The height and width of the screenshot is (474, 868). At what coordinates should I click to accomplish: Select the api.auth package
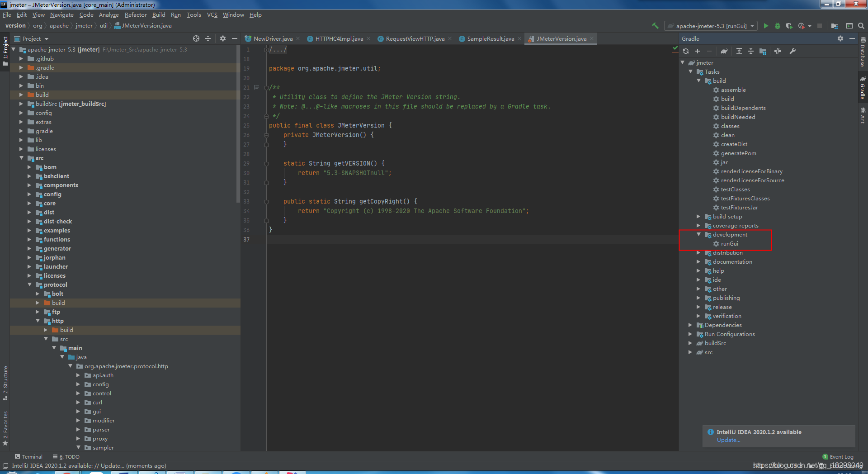(103, 375)
